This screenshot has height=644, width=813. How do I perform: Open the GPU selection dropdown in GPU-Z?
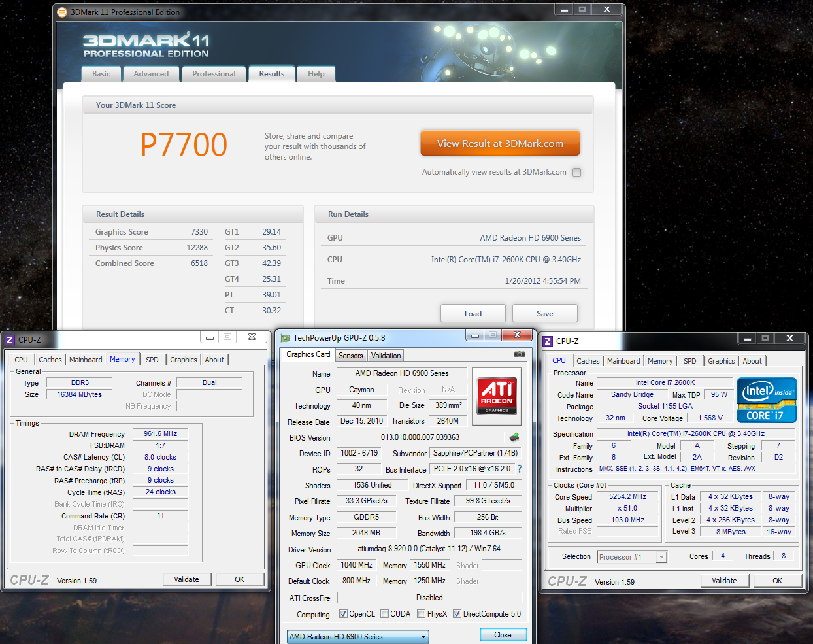358,637
